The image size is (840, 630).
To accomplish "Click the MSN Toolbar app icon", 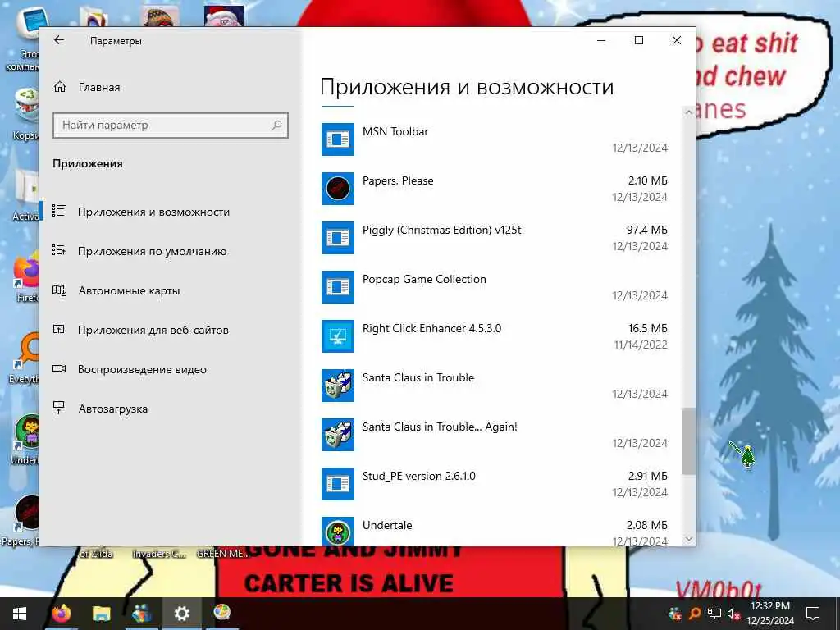I will pos(337,139).
